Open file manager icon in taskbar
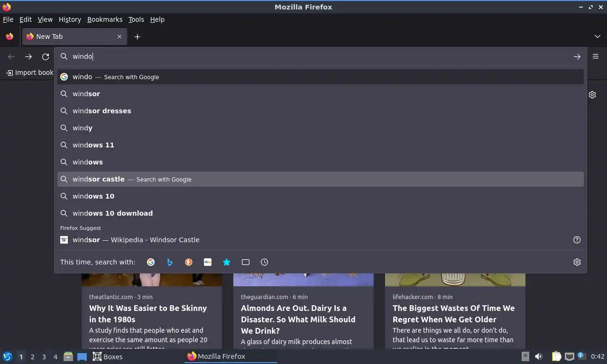 pyautogui.click(x=68, y=356)
